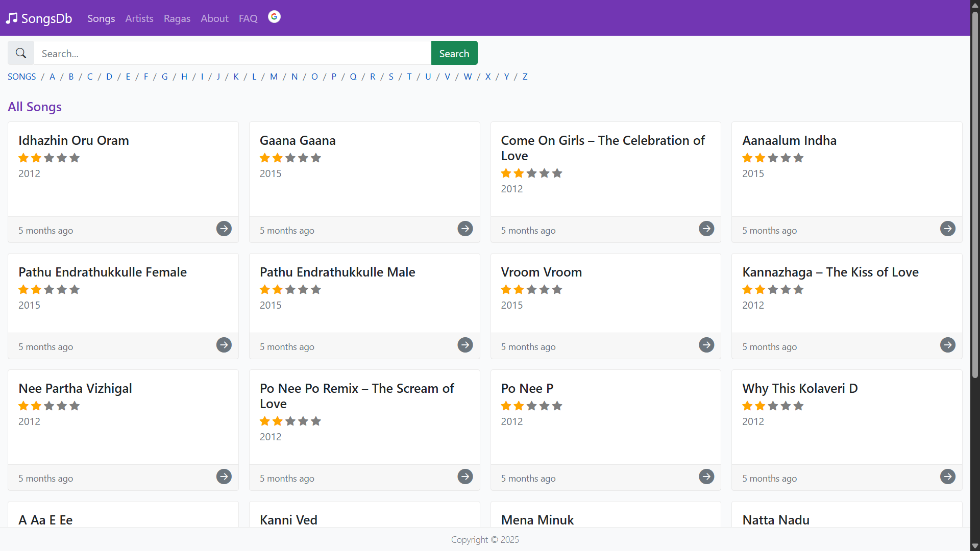The height and width of the screenshot is (551, 980).
Task: Open Aanaalum Indha via arrow icon
Action: [948, 229]
